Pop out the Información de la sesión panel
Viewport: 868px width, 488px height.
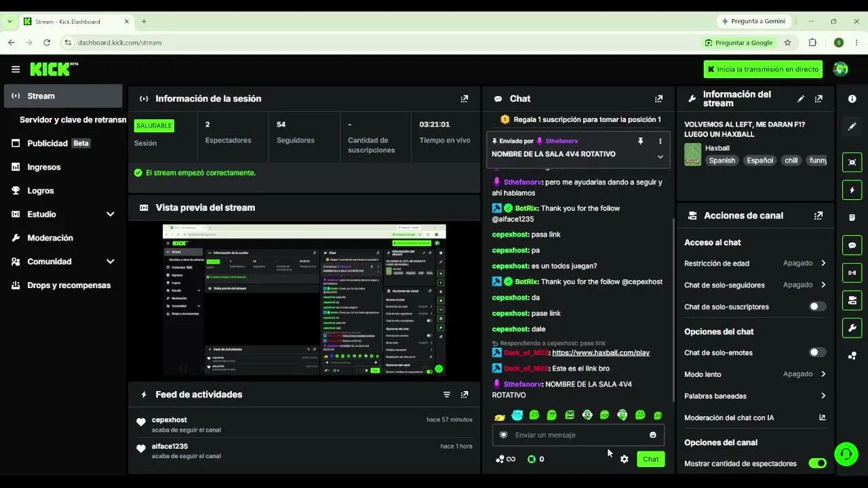click(x=465, y=99)
